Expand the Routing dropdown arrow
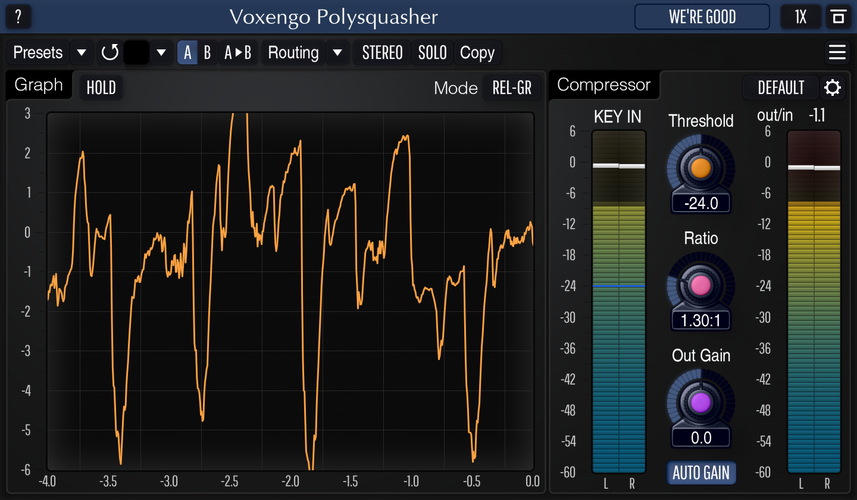The width and height of the screenshot is (857, 500). pyautogui.click(x=337, y=52)
